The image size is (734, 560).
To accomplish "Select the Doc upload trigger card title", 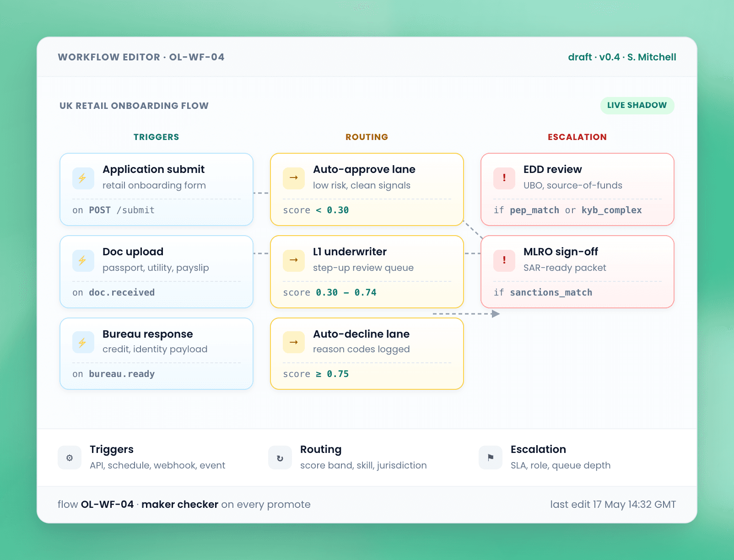I will (133, 252).
